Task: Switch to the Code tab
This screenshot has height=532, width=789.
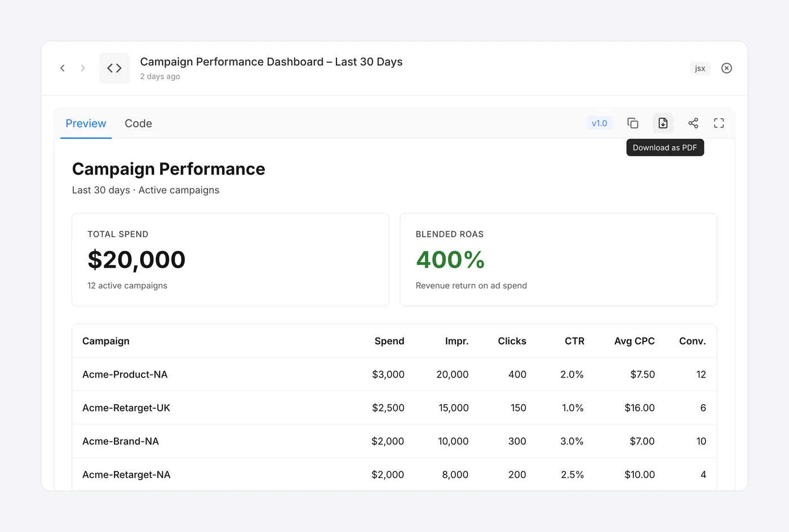Action: point(138,123)
